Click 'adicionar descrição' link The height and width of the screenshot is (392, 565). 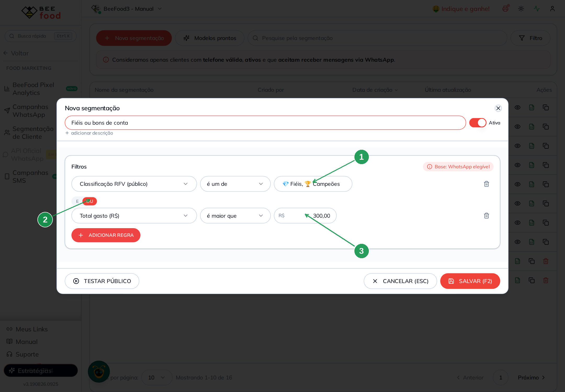tap(89, 133)
